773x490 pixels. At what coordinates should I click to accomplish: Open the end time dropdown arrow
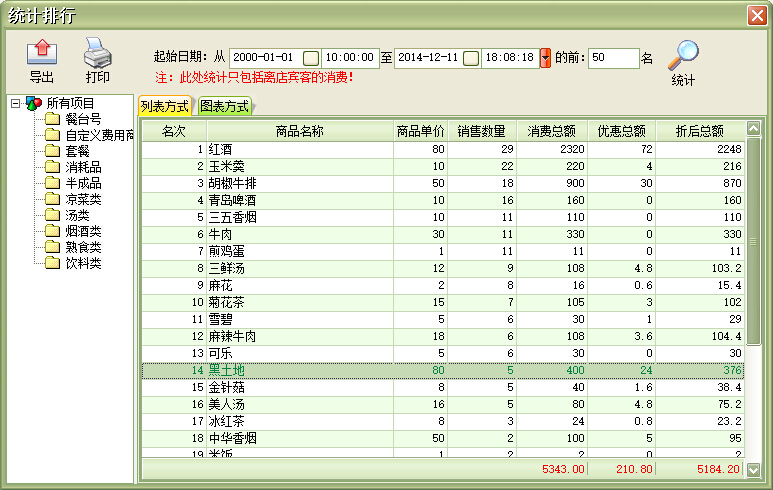tap(545, 58)
